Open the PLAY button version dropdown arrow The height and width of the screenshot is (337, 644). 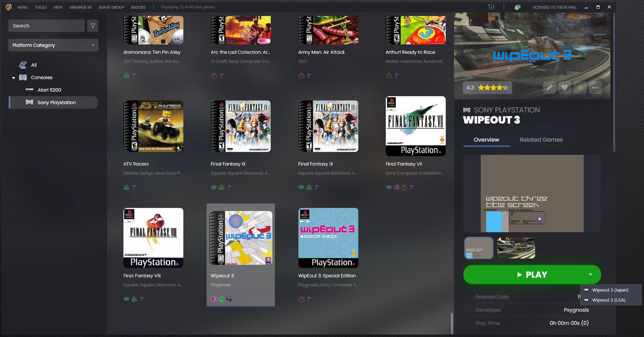591,275
